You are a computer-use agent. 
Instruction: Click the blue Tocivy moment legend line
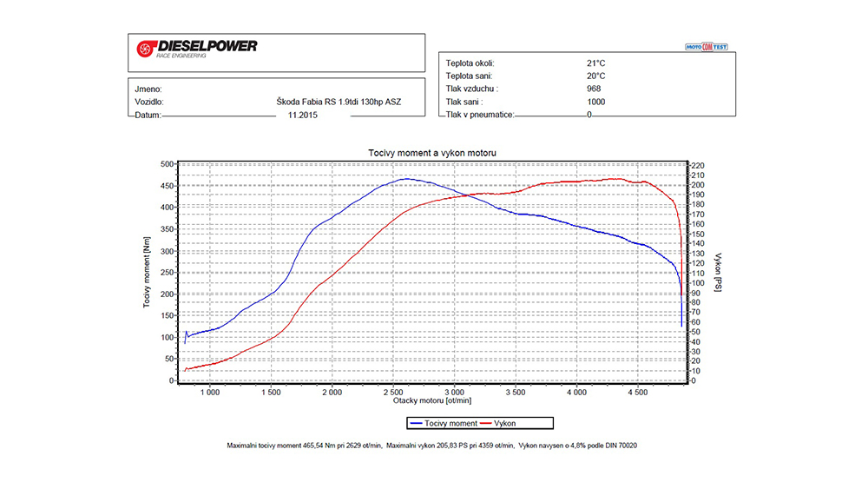pos(416,423)
